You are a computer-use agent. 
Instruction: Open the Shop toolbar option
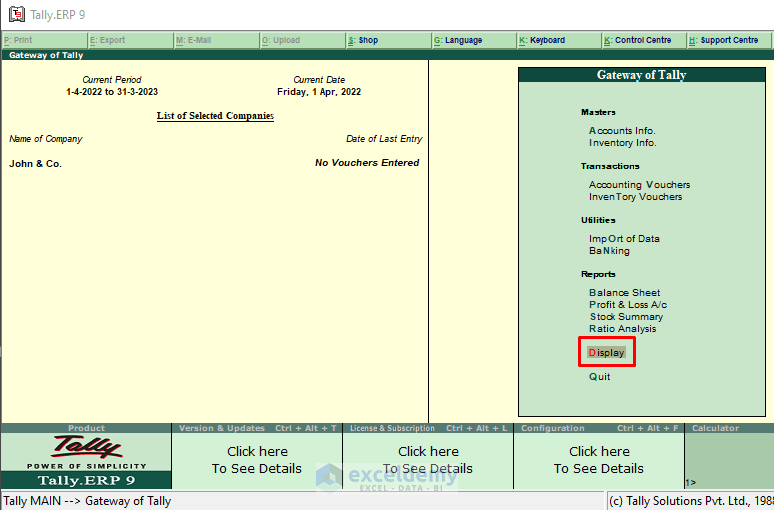coord(388,40)
